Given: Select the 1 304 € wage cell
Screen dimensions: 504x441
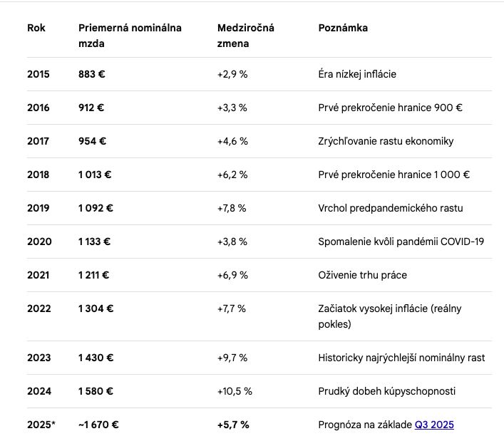Looking at the screenshot, I should pyautogui.click(x=96, y=308).
